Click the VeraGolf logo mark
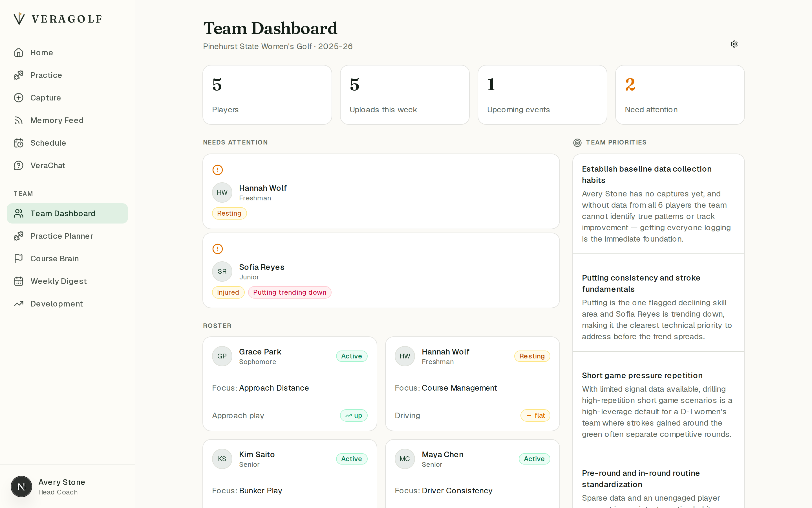Image resolution: width=812 pixels, height=508 pixels. 19,18
